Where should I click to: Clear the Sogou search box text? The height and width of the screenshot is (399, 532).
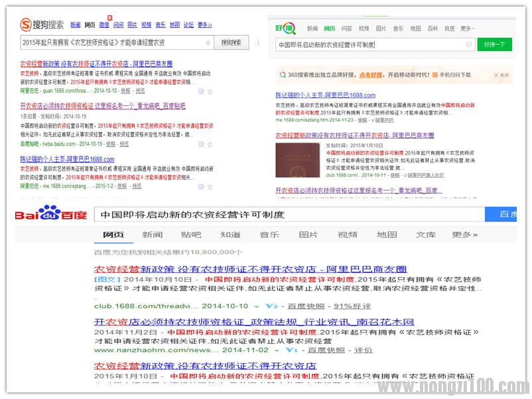pos(208,42)
